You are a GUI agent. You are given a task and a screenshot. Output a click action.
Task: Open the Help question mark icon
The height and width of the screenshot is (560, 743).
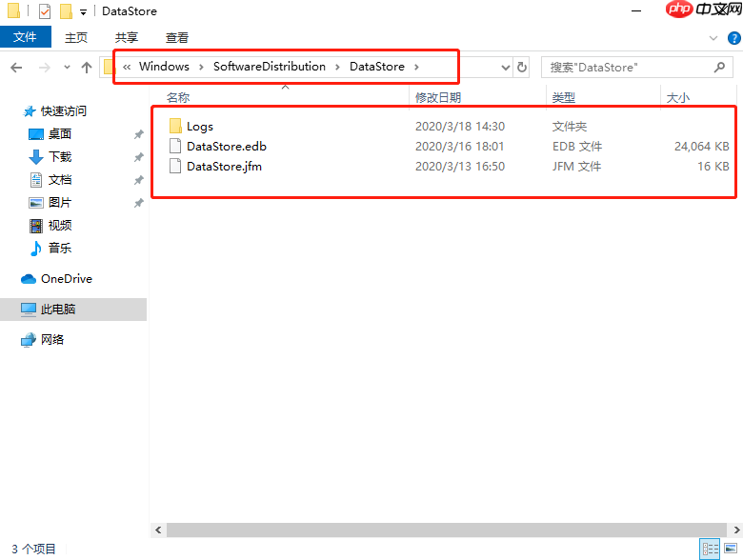coord(734,38)
